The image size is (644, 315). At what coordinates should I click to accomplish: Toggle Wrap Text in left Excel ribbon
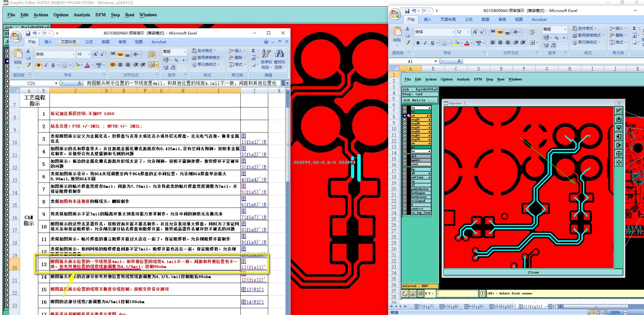coord(152,55)
